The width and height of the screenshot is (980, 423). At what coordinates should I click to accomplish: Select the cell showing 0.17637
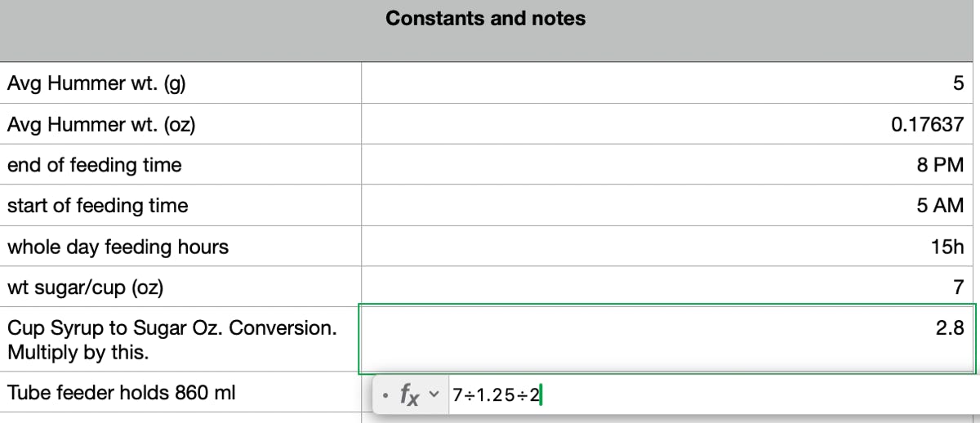click(670, 124)
